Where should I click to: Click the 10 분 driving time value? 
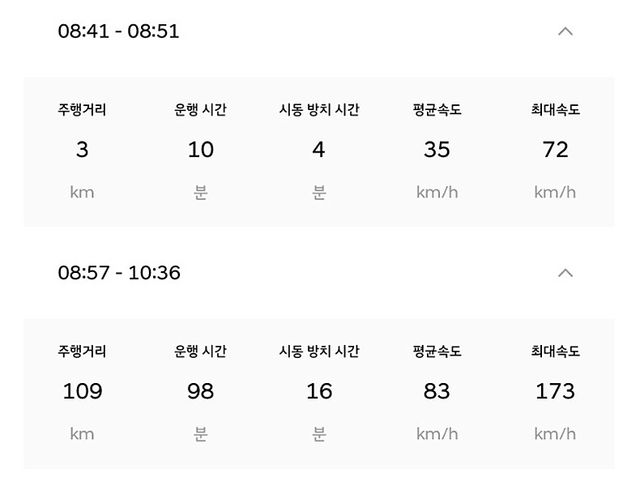click(x=200, y=150)
